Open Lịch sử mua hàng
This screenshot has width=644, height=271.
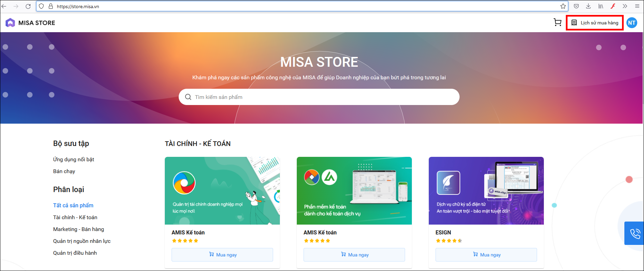click(595, 23)
